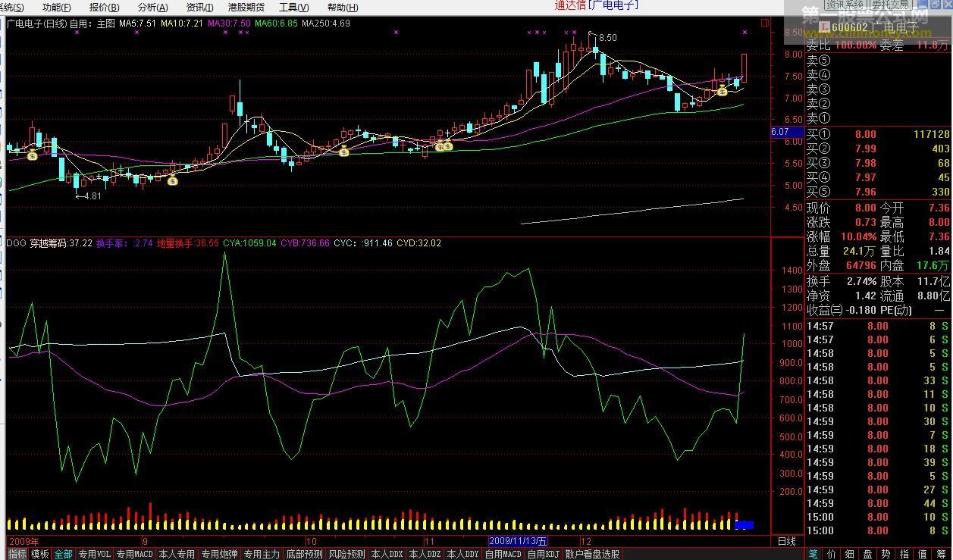
Task: Click the 买② price 7.99 row
Action: (x=878, y=149)
